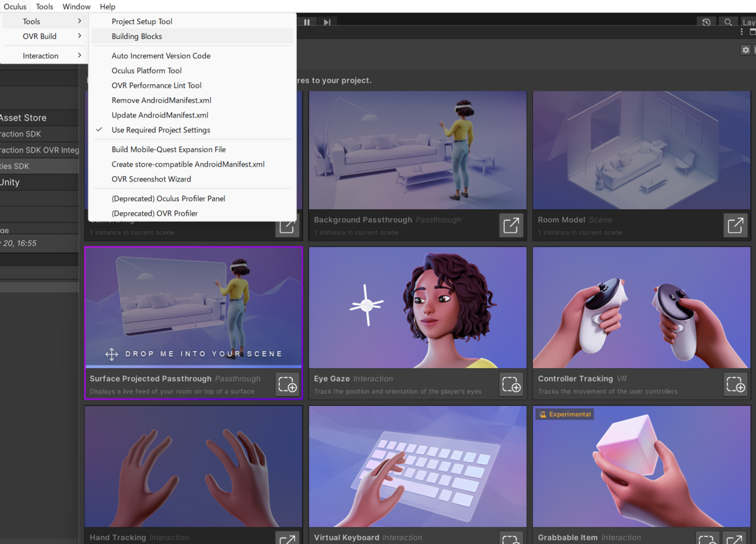756x544 pixels.
Task: Click the Virtual Keyboard thumbnail image
Action: coord(418,466)
